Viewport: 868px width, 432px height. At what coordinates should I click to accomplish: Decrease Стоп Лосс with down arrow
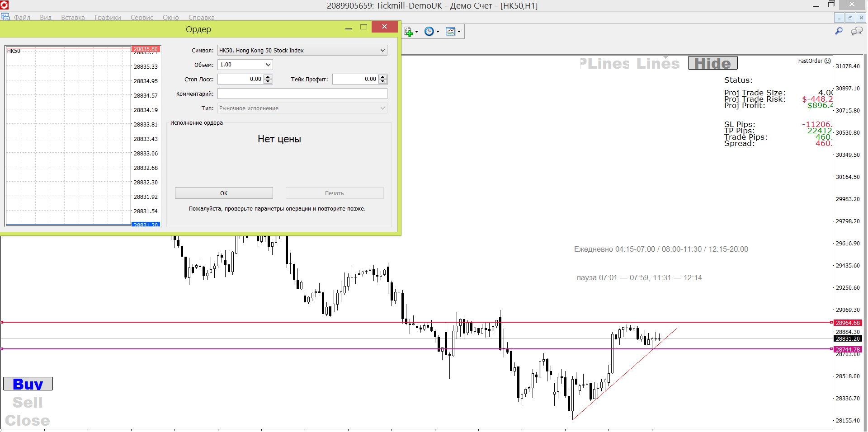click(268, 81)
